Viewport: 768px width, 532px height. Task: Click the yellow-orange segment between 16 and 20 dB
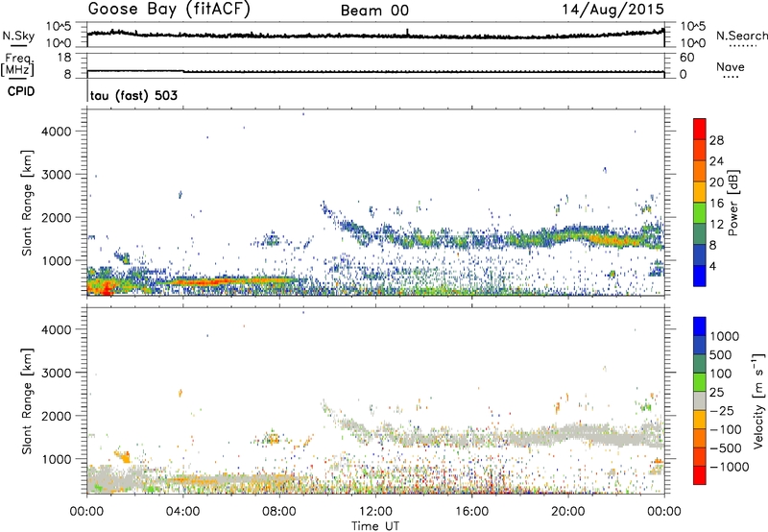coord(700,192)
